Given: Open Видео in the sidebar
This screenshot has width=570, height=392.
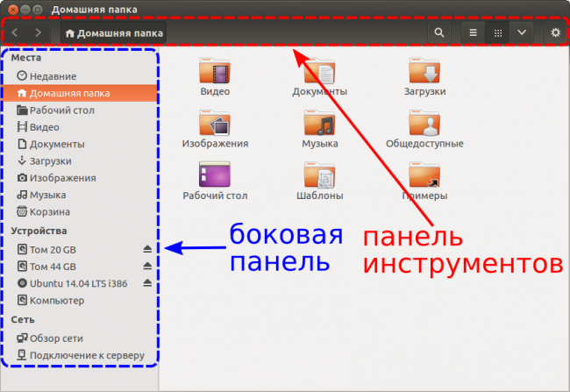Looking at the screenshot, I should pos(80,127).
